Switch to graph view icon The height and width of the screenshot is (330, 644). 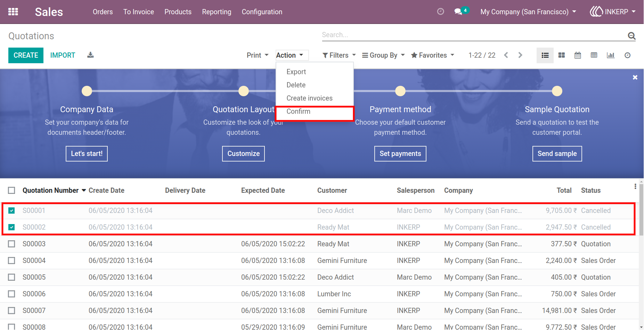click(x=611, y=55)
